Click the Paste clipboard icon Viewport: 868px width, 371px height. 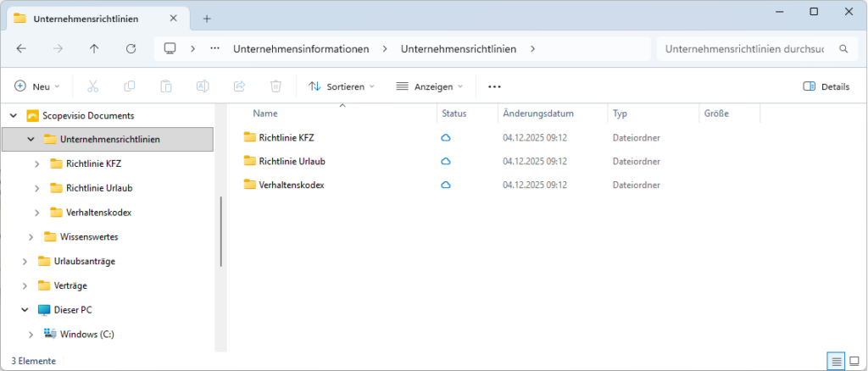pyautogui.click(x=166, y=86)
